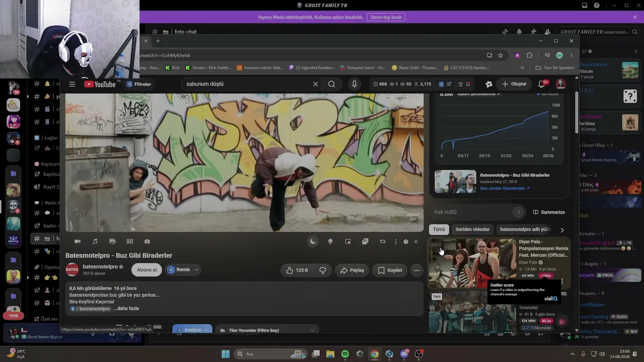
Task: Share the video with Paylaş
Action: (352, 270)
